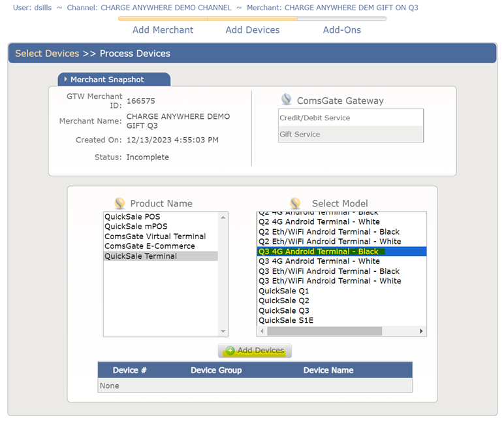Open the Add Merchant step
504x424 pixels.
[163, 30]
